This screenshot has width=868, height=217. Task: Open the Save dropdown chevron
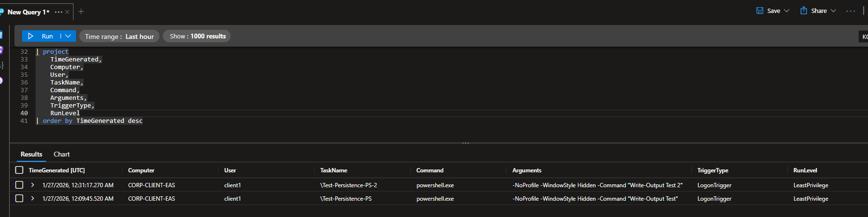point(787,11)
